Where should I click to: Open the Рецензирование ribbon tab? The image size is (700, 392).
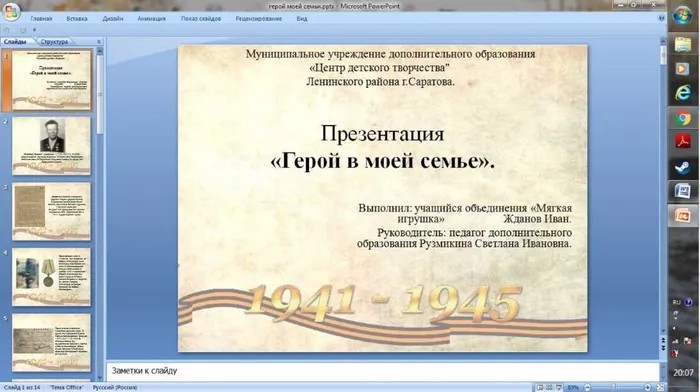[258, 19]
